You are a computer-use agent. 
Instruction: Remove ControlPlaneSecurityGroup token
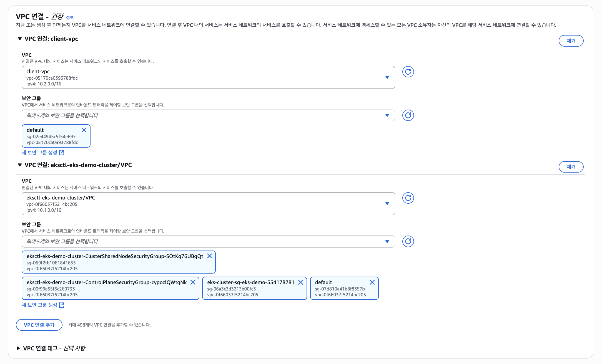click(193, 282)
